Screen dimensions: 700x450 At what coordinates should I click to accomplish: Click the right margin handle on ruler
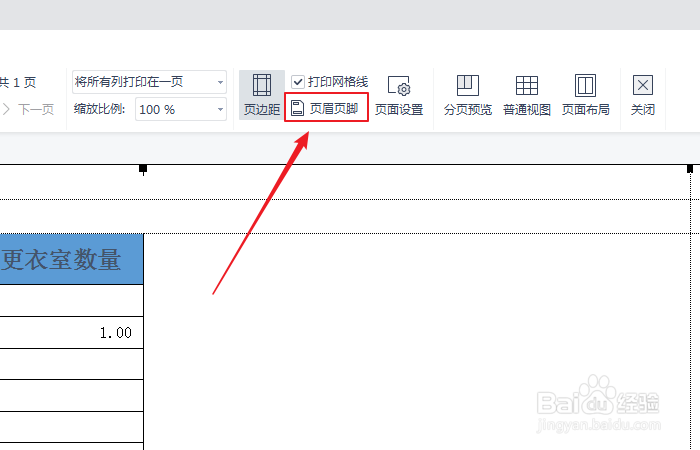(x=690, y=169)
